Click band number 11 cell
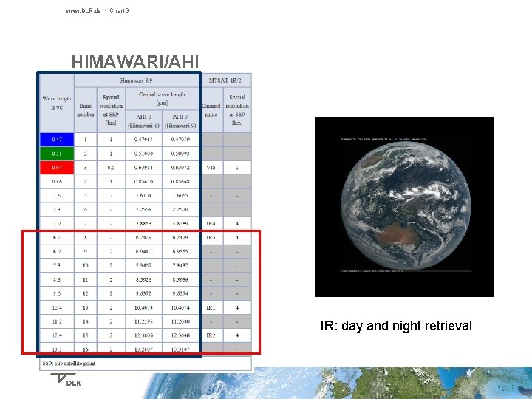Image resolution: width=532 pixels, height=399 pixels. 86,280
